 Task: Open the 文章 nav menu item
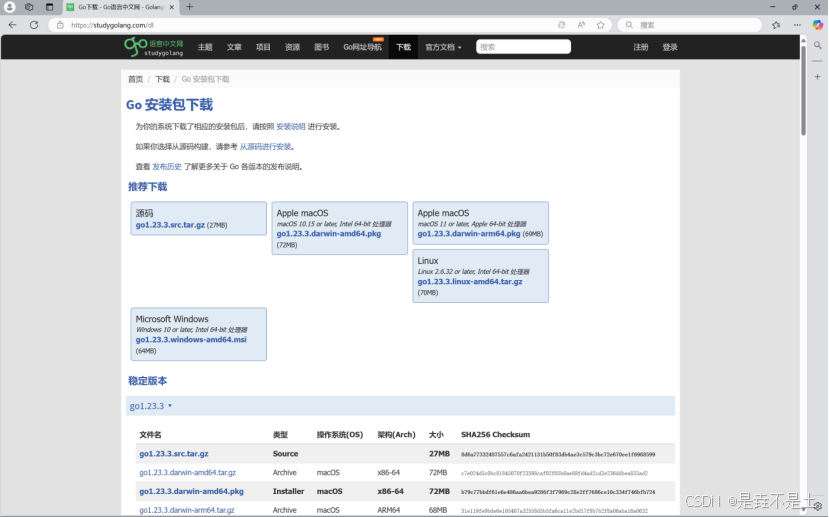[234, 47]
